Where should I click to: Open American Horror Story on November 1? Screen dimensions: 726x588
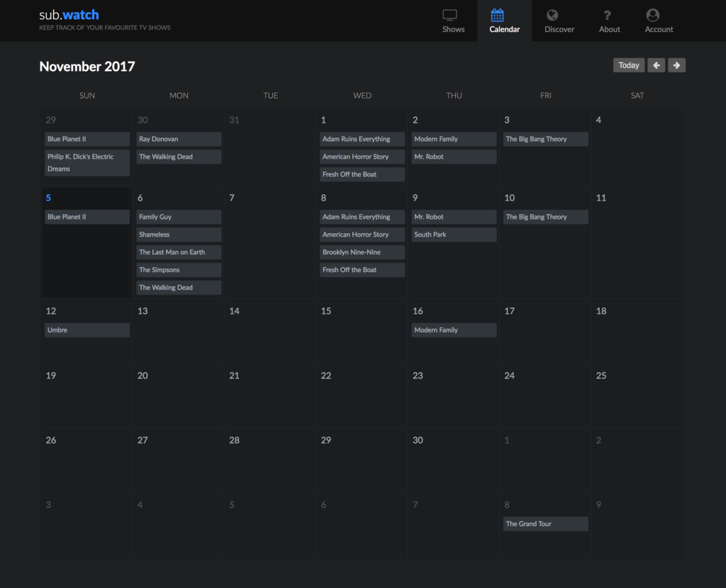[x=362, y=157]
